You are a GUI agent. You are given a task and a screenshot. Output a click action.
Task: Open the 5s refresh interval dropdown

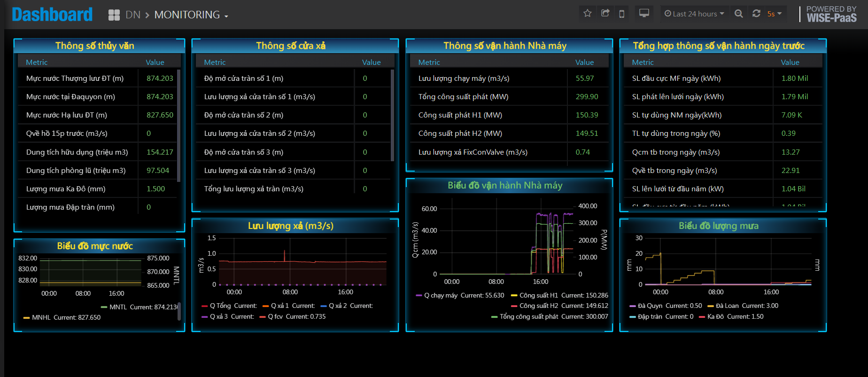point(775,14)
